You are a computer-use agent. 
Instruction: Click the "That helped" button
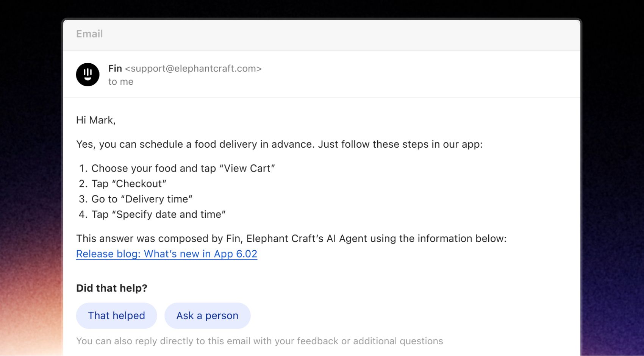point(116,315)
